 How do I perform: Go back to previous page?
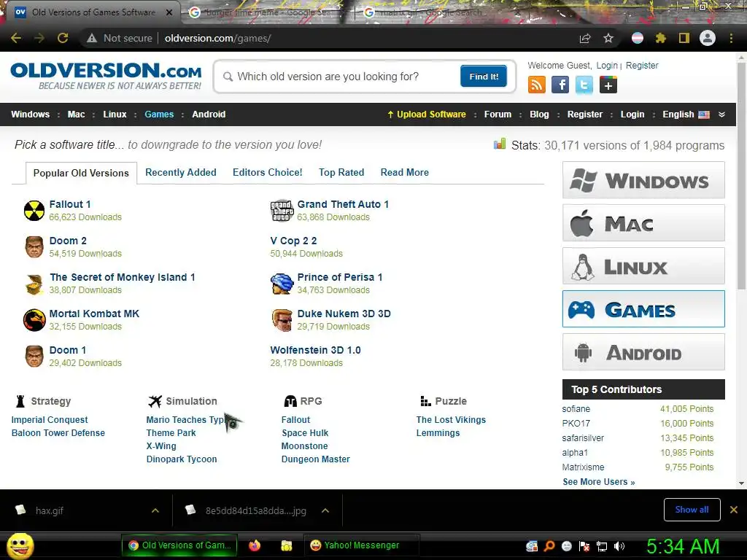click(x=16, y=38)
